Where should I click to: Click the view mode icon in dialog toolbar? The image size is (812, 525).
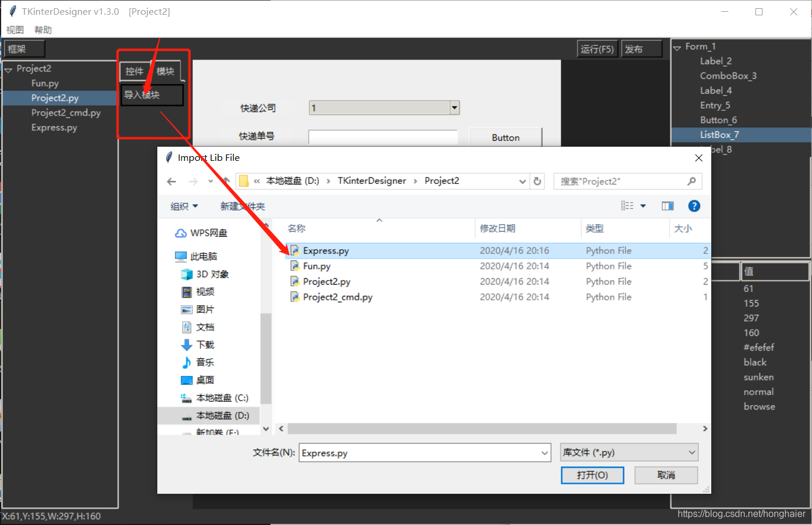tap(628, 206)
